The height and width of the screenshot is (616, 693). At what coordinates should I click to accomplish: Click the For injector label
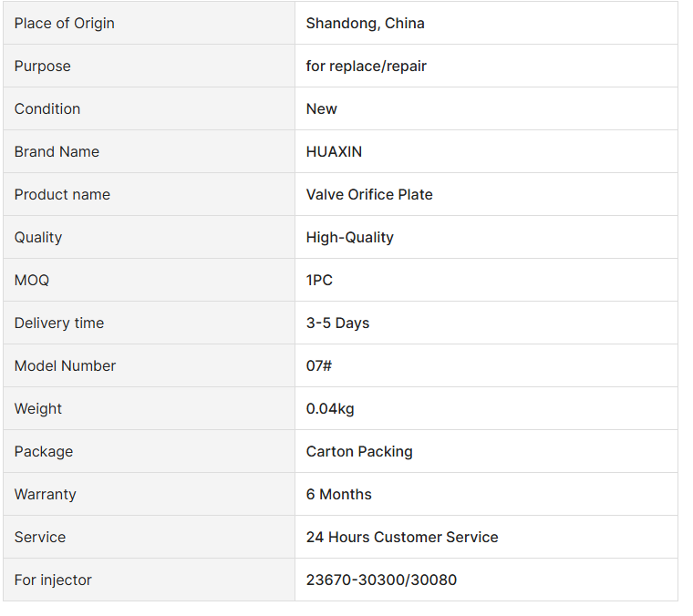54,580
